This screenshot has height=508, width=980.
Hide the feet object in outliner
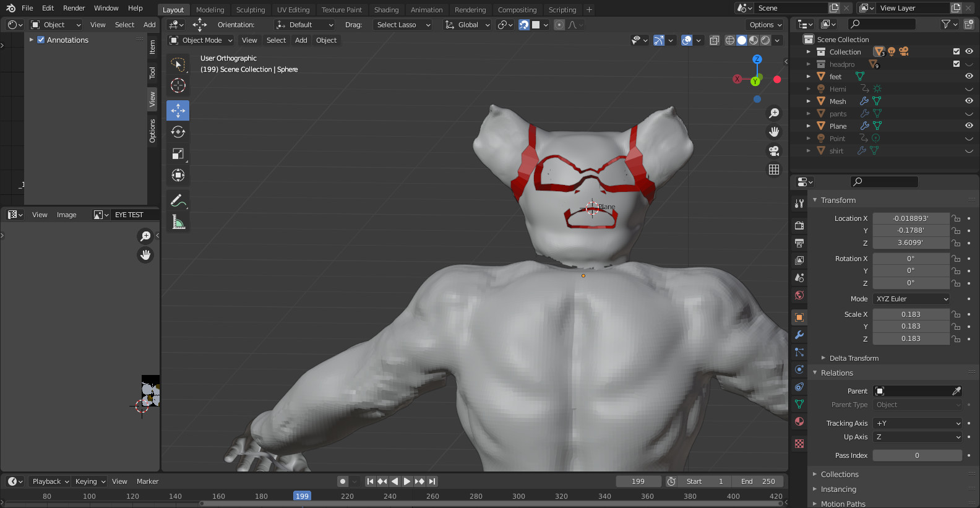coord(969,76)
